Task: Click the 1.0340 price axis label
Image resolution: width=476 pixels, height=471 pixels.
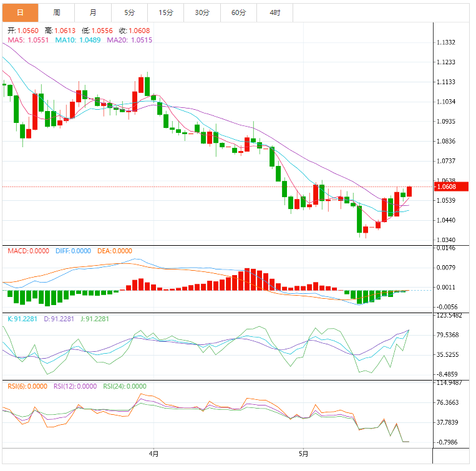Action: coord(446,240)
